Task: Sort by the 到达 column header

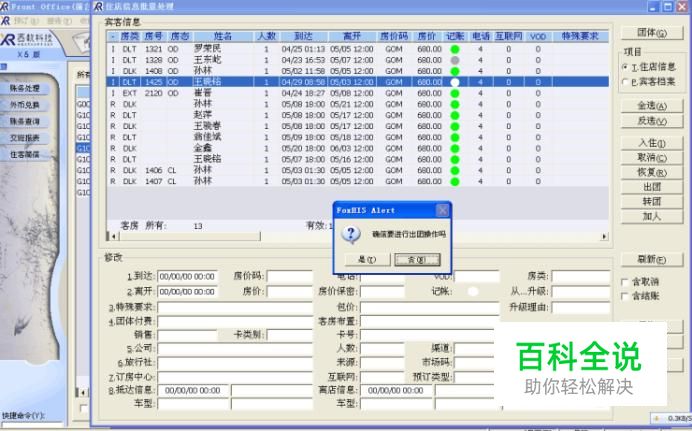Action: pos(303,36)
